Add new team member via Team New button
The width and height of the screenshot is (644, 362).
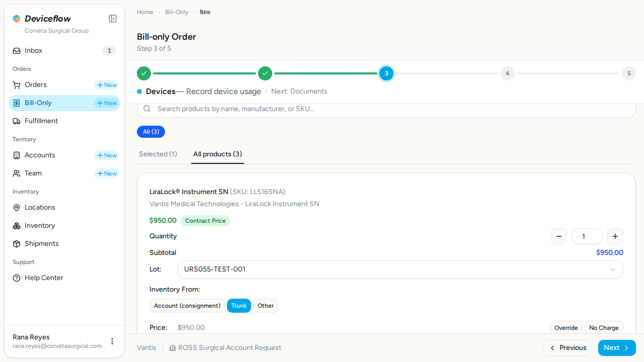tap(107, 173)
